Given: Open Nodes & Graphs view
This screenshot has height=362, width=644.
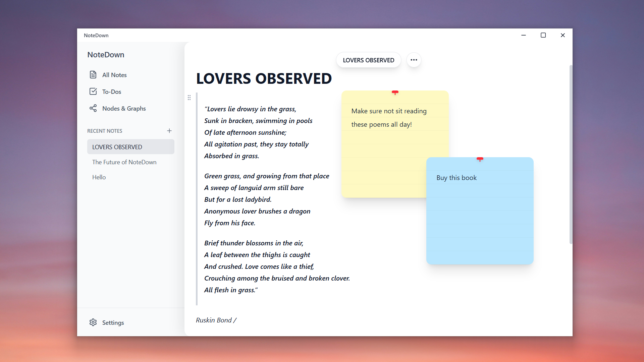Looking at the screenshot, I should point(124,108).
